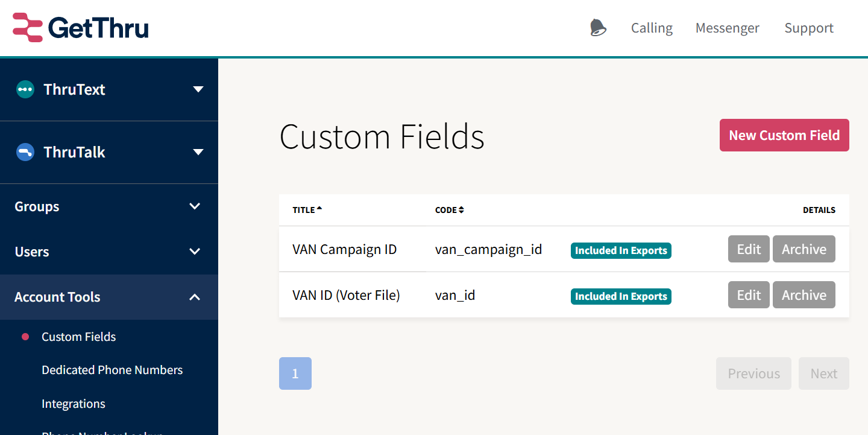Click the ThruTalk round icon

point(25,152)
